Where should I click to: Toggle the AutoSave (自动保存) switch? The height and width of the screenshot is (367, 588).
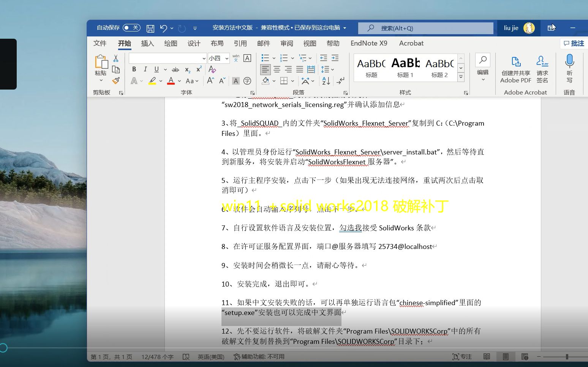pyautogui.click(x=131, y=28)
